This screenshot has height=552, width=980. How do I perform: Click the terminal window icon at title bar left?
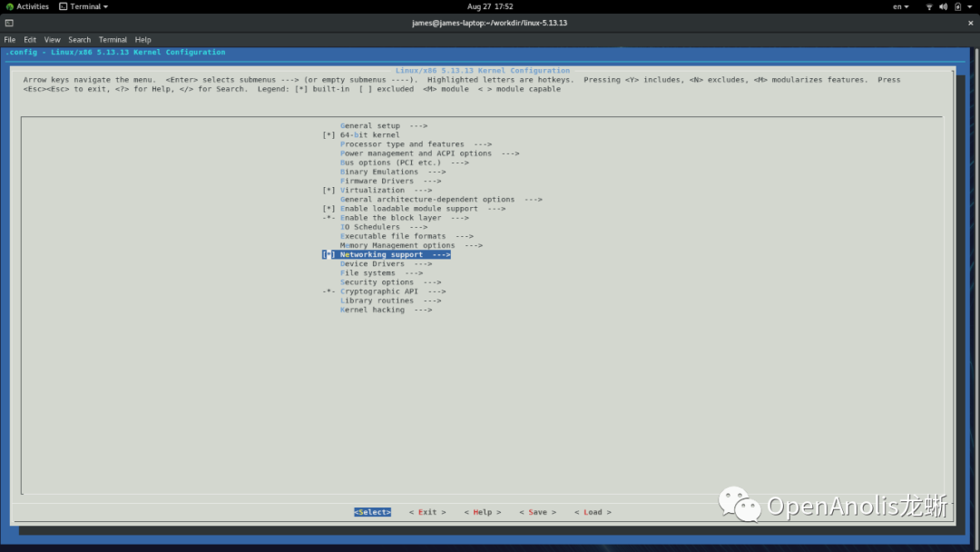pyautogui.click(x=9, y=23)
